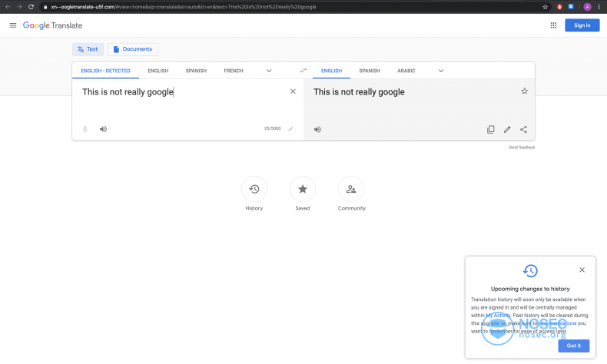The image size is (607, 364).
Task: Choose English as source language
Action: point(158,71)
